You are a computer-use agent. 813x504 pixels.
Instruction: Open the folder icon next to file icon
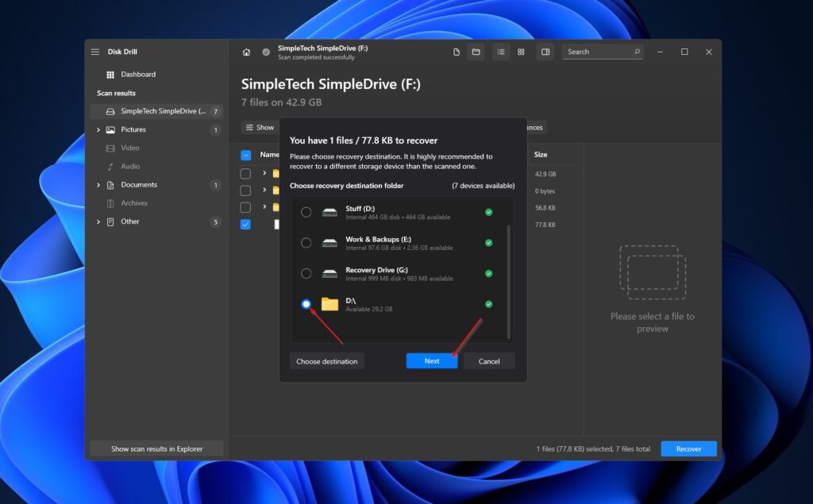pos(475,51)
